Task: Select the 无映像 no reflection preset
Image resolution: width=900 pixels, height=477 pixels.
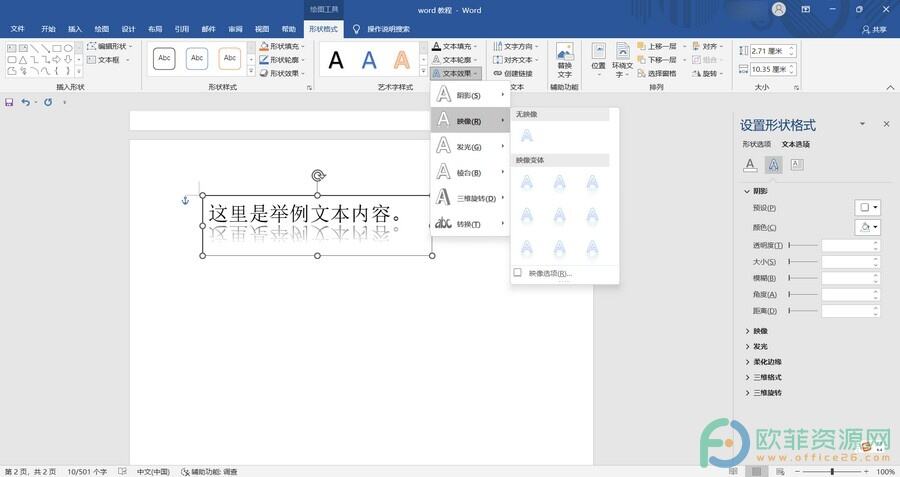Action: 526,135
